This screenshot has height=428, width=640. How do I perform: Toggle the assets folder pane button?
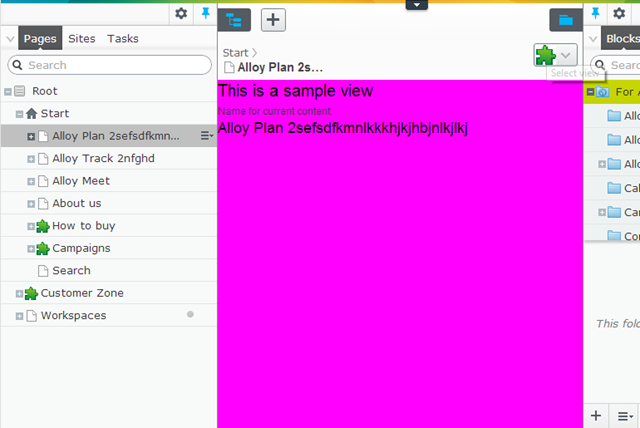566,19
